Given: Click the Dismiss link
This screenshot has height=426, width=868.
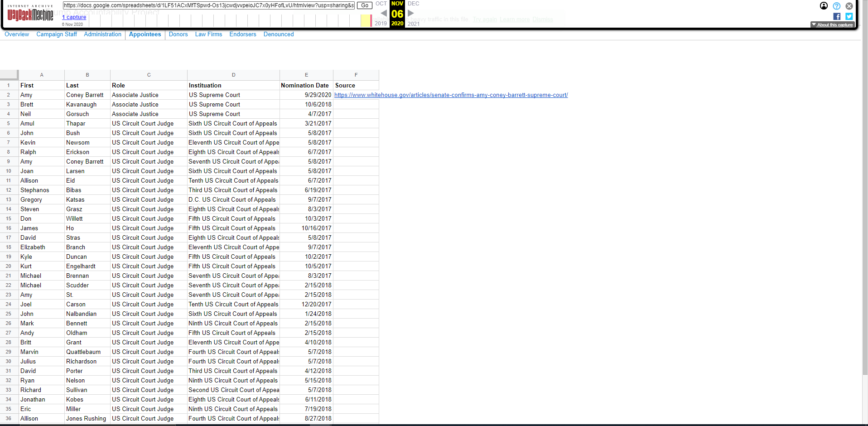Looking at the screenshot, I should click(543, 19).
